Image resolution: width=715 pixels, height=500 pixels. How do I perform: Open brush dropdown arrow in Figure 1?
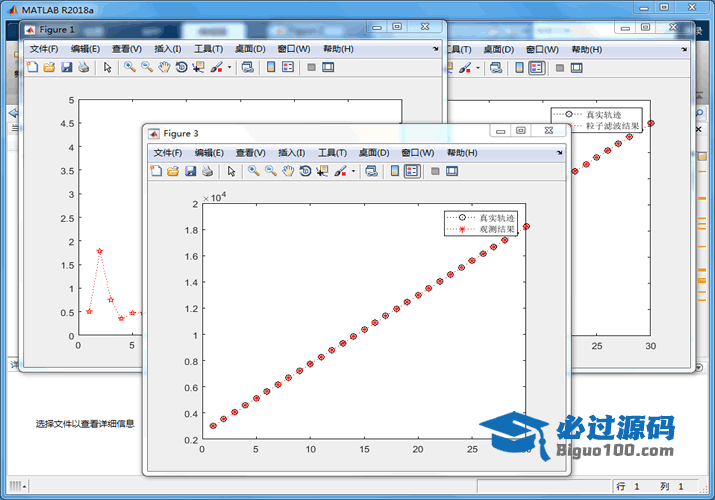pyautogui.click(x=229, y=67)
